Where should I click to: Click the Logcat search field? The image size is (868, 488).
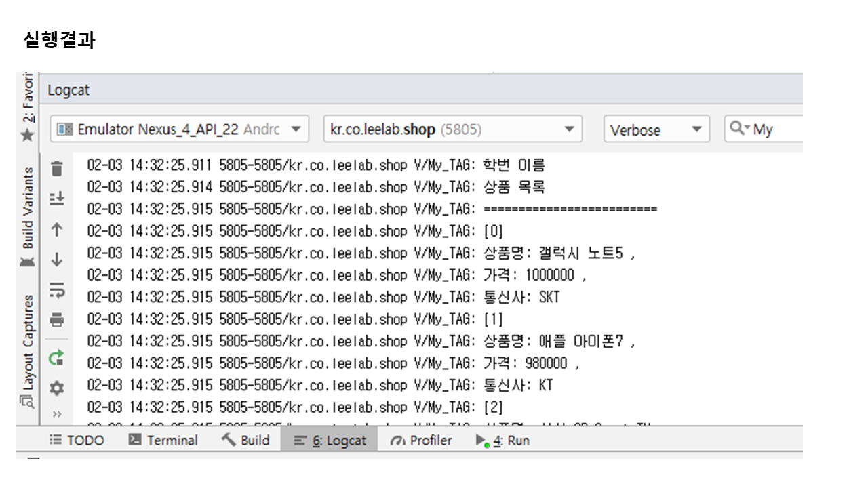click(773, 129)
